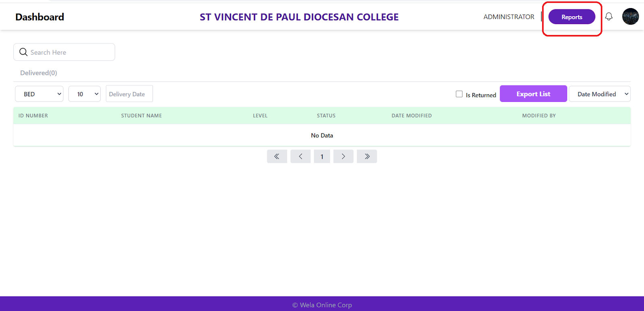Go to the next page arrow

343,156
